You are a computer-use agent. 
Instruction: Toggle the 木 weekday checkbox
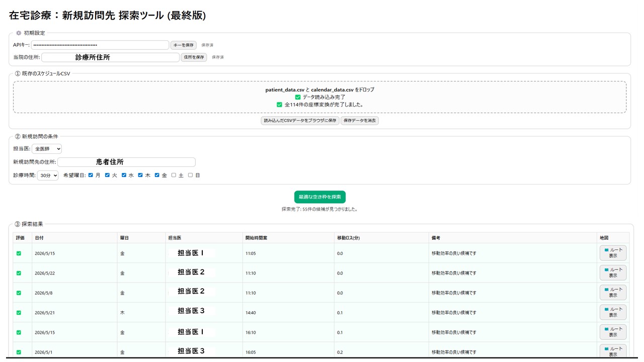[x=140, y=175]
